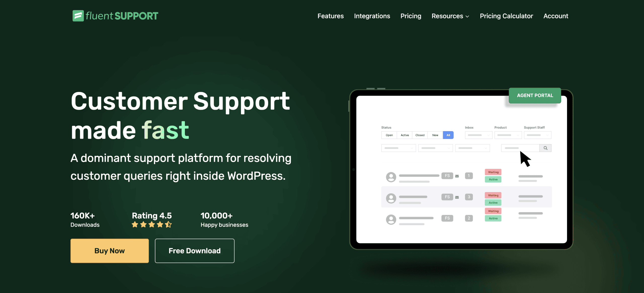Open the Inbox dropdown

coord(478,135)
